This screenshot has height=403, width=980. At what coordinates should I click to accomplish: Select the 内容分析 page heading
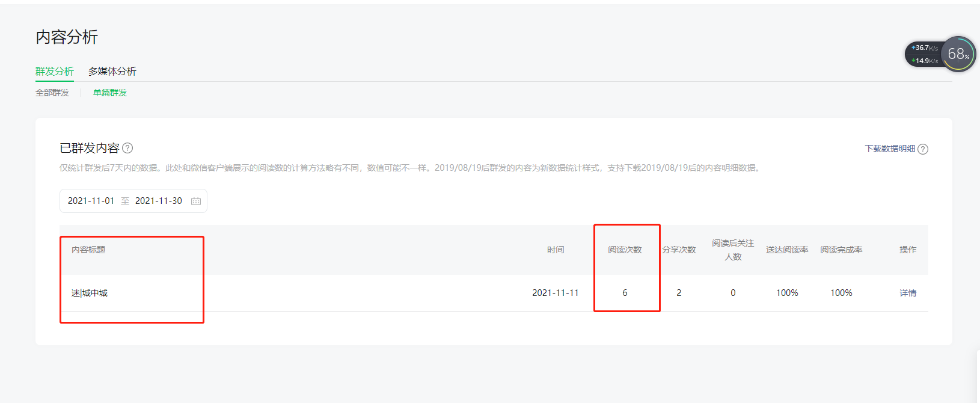[x=67, y=37]
